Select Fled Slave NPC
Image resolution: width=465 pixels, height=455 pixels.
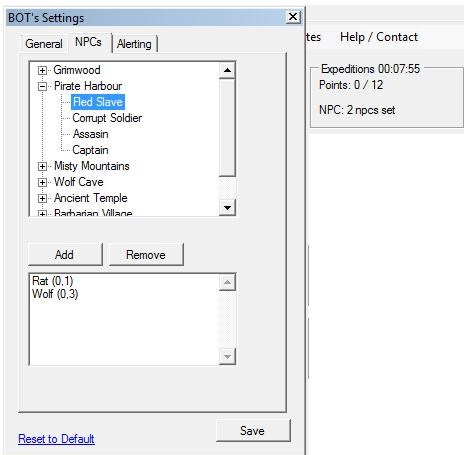click(98, 102)
